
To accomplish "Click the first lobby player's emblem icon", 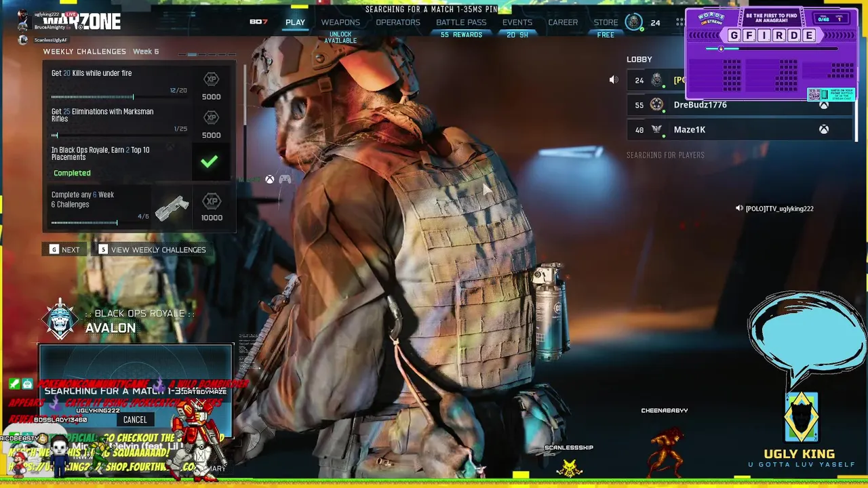I will pos(656,81).
